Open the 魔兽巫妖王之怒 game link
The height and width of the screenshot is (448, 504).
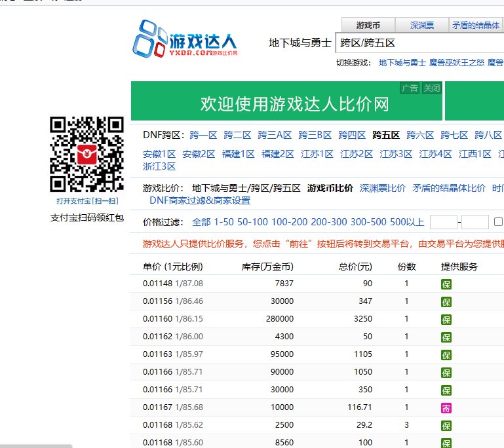[x=456, y=63]
